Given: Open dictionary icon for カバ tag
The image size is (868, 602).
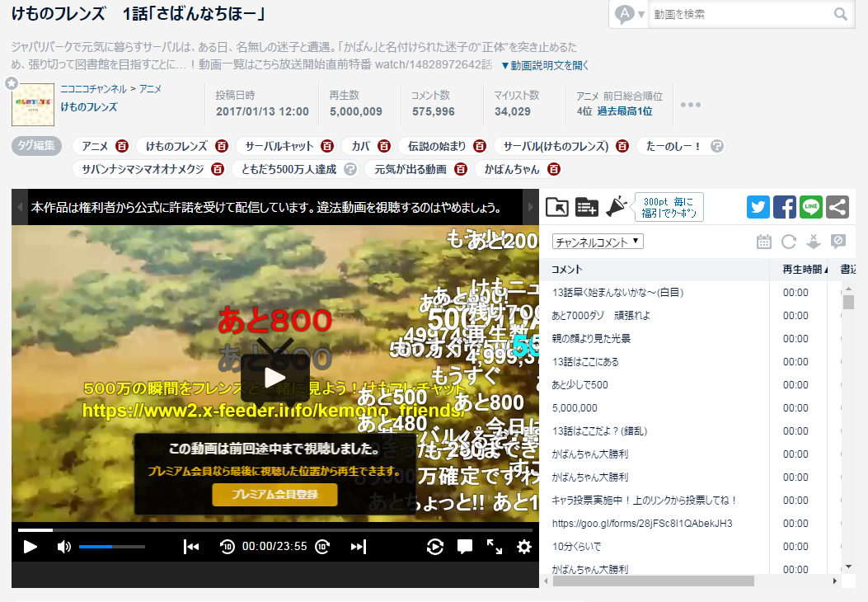Looking at the screenshot, I should click(384, 146).
